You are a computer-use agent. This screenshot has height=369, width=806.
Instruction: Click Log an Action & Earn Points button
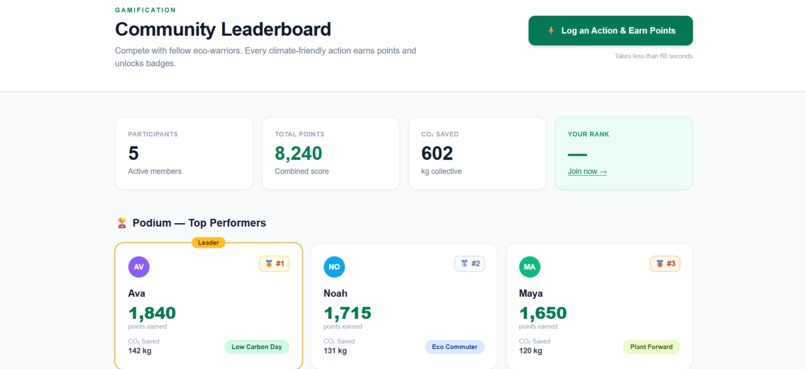point(610,31)
